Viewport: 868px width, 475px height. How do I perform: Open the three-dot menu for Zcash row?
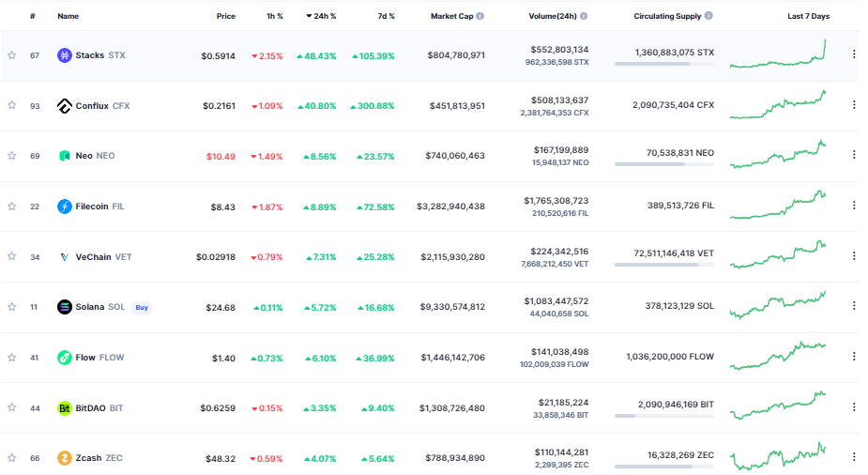854,457
